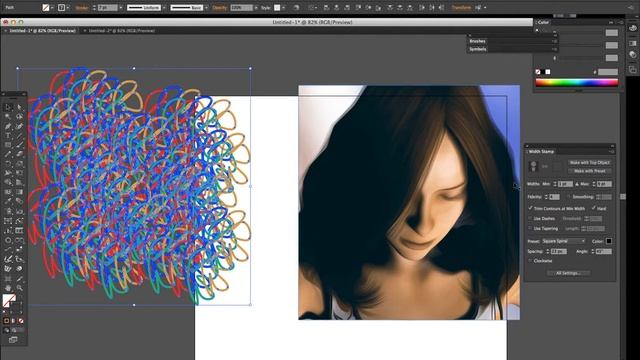Click the white swatch in the Color panel
640x360 pixels.
click(548, 72)
